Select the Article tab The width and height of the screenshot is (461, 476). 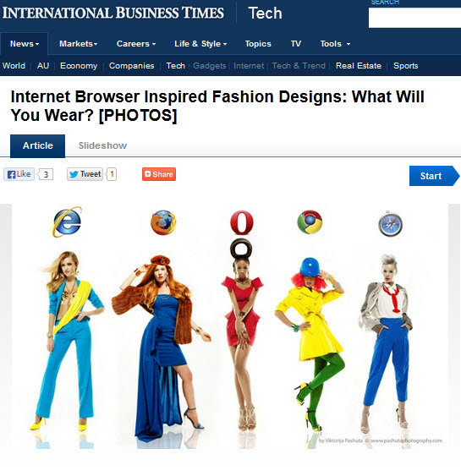point(38,146)
